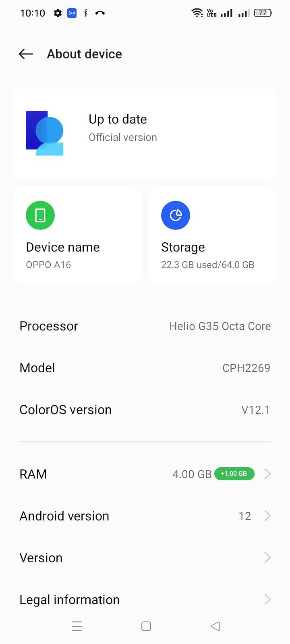Tap the headset icon in the status bar
290x644 pixels.
[x=85, y=13]
